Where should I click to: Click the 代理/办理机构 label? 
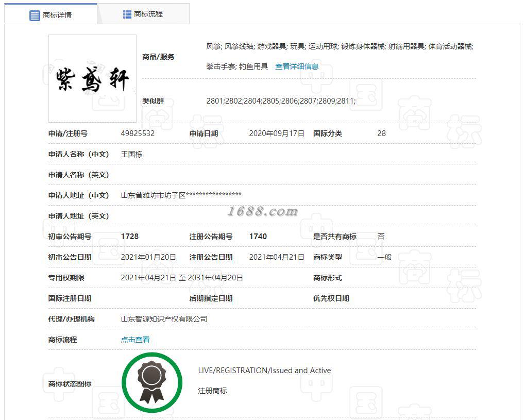[71, 319]
